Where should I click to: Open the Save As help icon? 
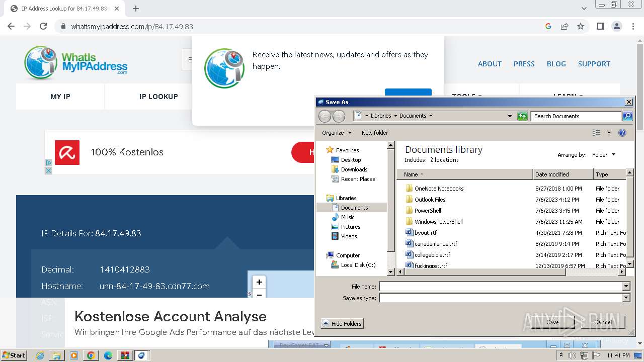[622, 133]
